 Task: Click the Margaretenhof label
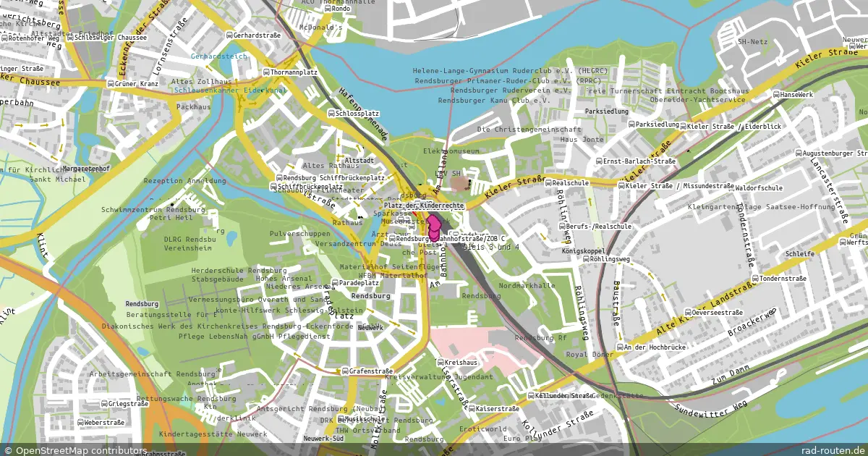(85, 169)
